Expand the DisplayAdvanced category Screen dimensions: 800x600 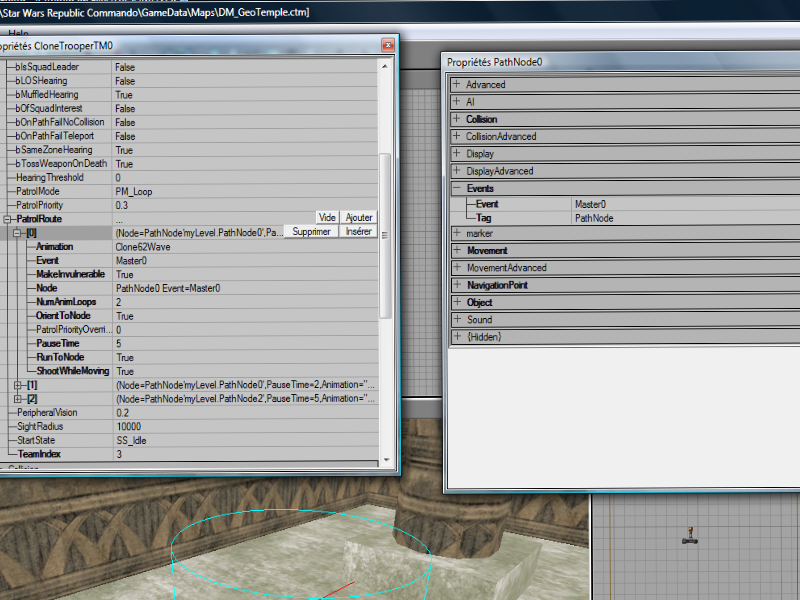pyautogui.click(x=457, y=171)
